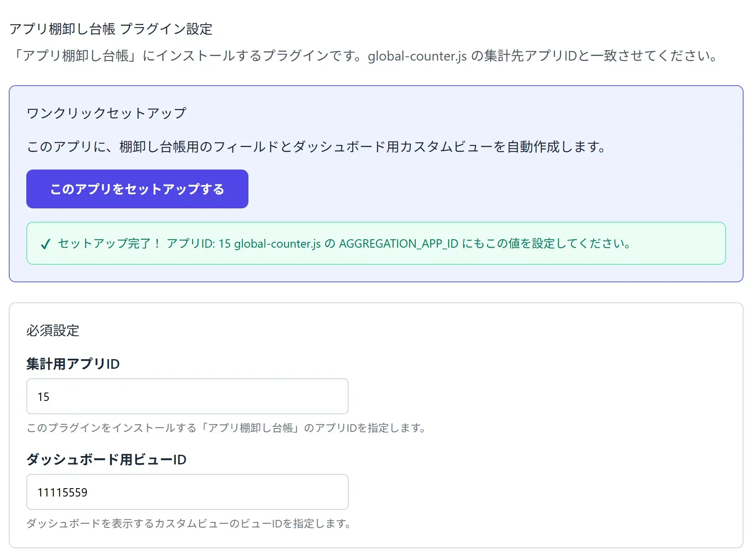Viewport: 754px width, 560px height.
Task: Click the アプリ棚卸し台帳 プラグイン設定 heading
Action: point(111,29)
